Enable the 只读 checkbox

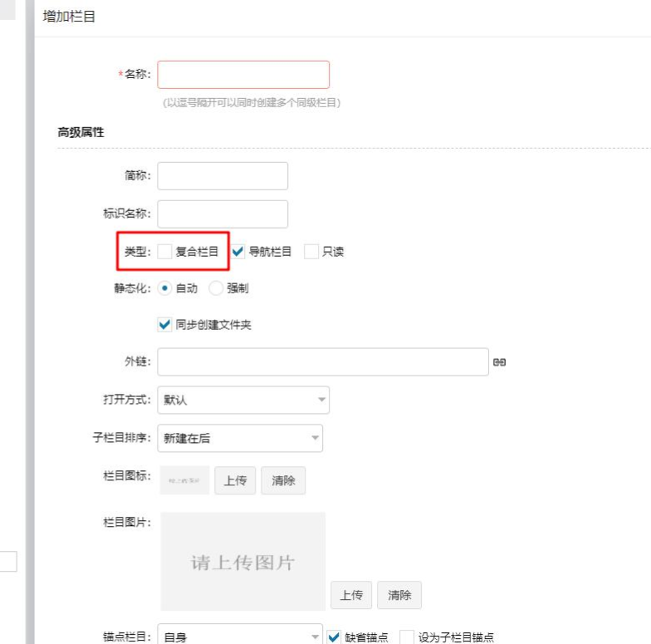click(x=311, y=252)
